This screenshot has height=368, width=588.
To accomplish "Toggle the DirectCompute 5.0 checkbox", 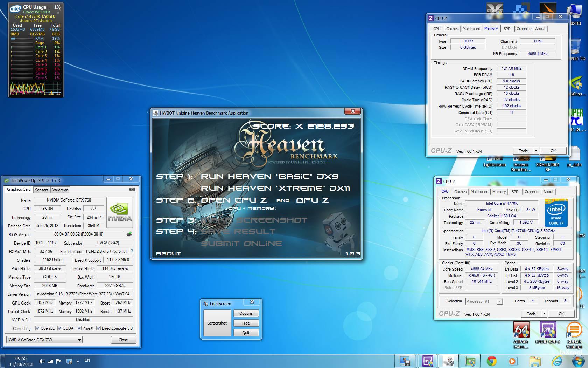I will click(x=99, y=328).
